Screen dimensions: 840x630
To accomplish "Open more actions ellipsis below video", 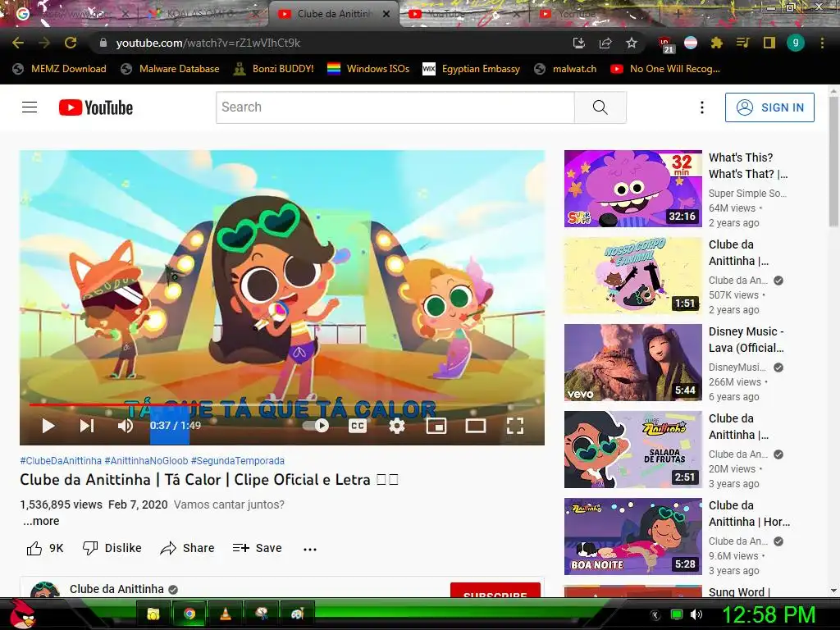I will [x=309, y=549].
